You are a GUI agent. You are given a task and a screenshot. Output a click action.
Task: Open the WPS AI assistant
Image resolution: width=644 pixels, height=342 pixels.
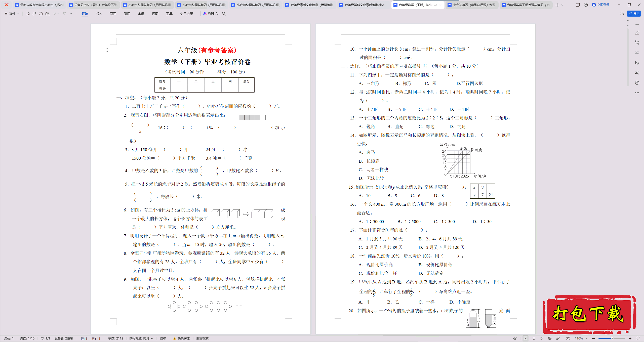[x=211, y=14]
